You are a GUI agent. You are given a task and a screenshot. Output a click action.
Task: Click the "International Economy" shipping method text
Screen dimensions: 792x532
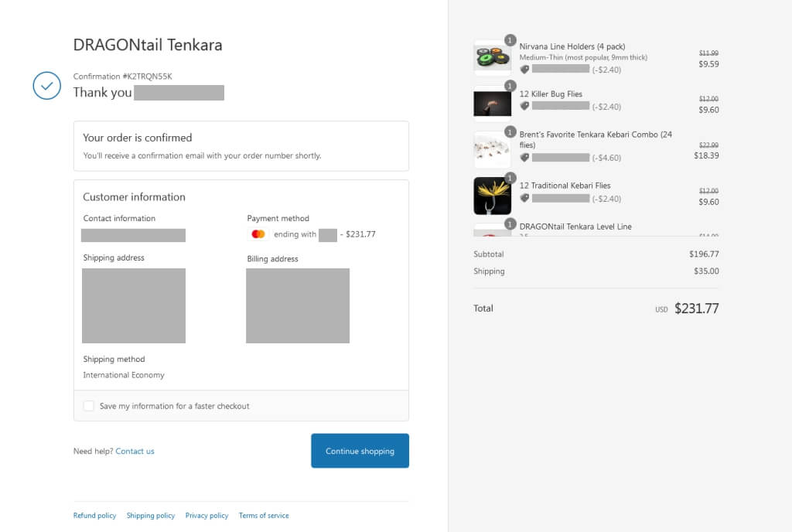pyautogui.click(x=124, y=375)
